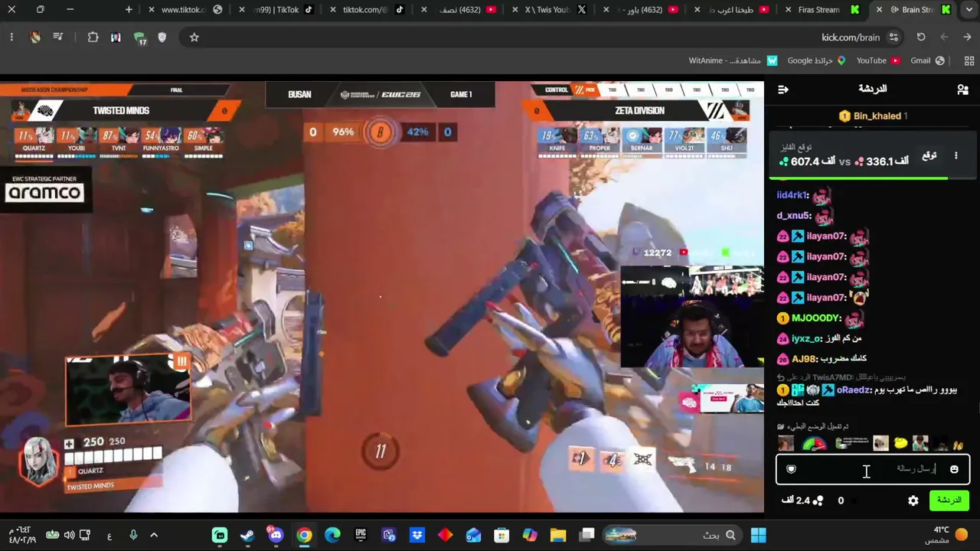
Task: Open the Gmail bookmark
Action: 927,60
